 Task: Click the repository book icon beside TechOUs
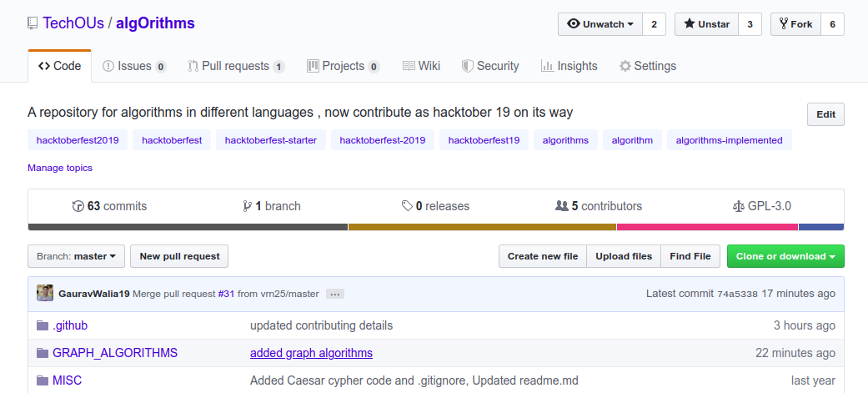point(33,23)
